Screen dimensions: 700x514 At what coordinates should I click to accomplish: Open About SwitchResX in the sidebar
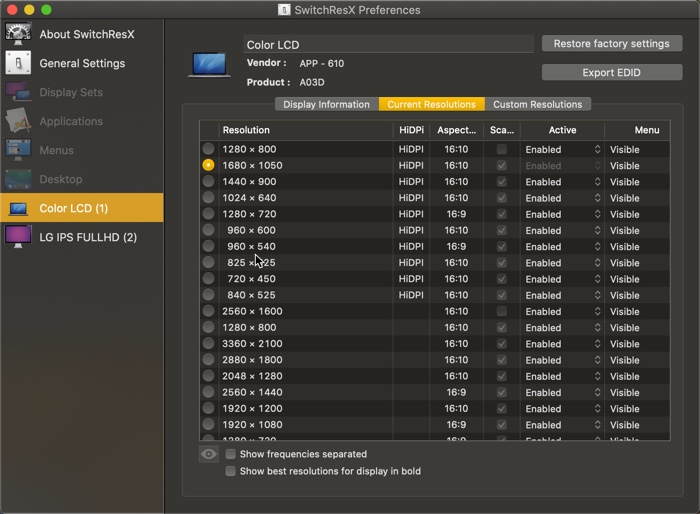(82, 34)
